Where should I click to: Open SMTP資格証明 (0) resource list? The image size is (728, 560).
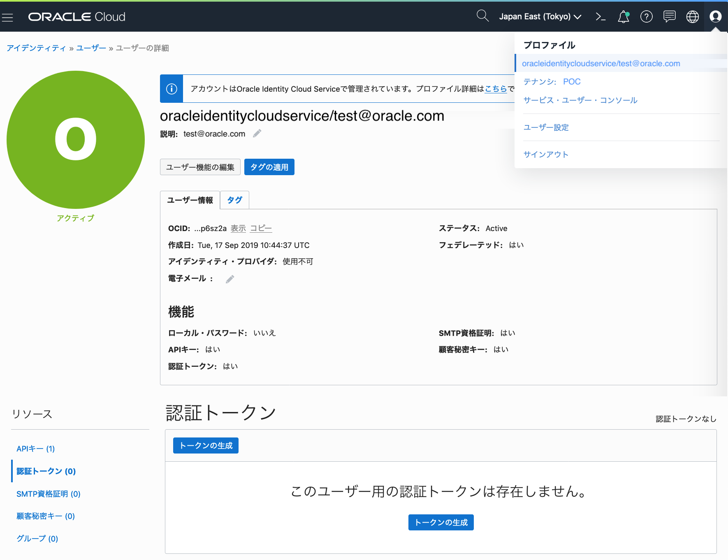click(x=49, y=494)
